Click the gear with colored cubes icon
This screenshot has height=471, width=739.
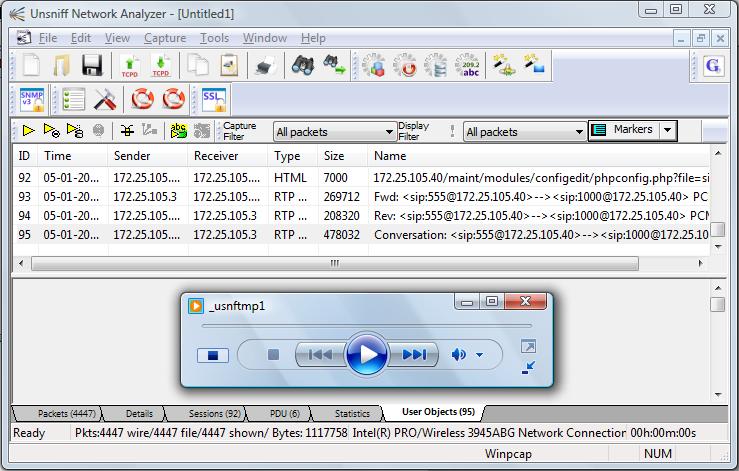coord(373,65)
